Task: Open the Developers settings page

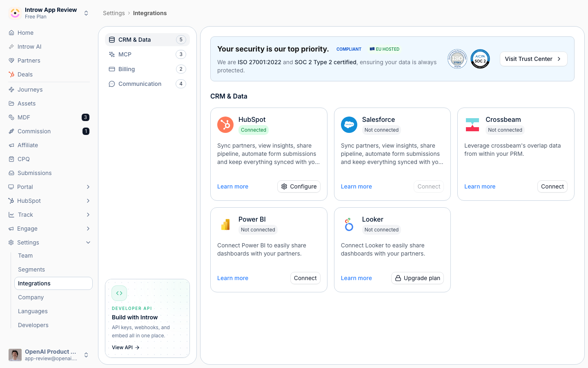Action: click(x=53, y=325)
